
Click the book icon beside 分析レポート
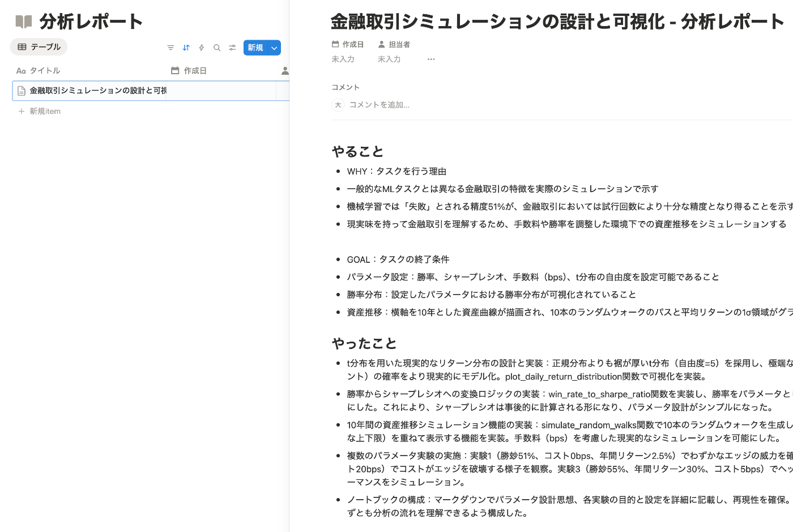[x=24, y=22]
